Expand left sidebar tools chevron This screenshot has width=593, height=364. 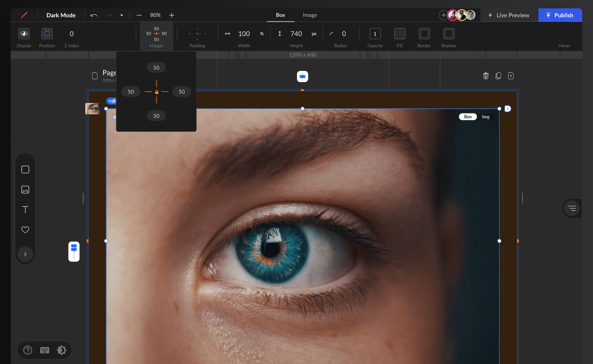(25, 254)
